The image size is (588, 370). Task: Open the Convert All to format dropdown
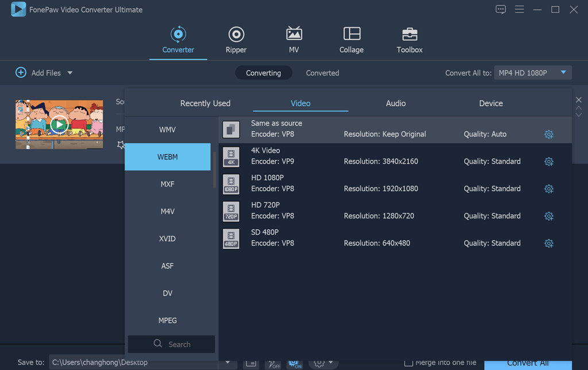(532, 73)
